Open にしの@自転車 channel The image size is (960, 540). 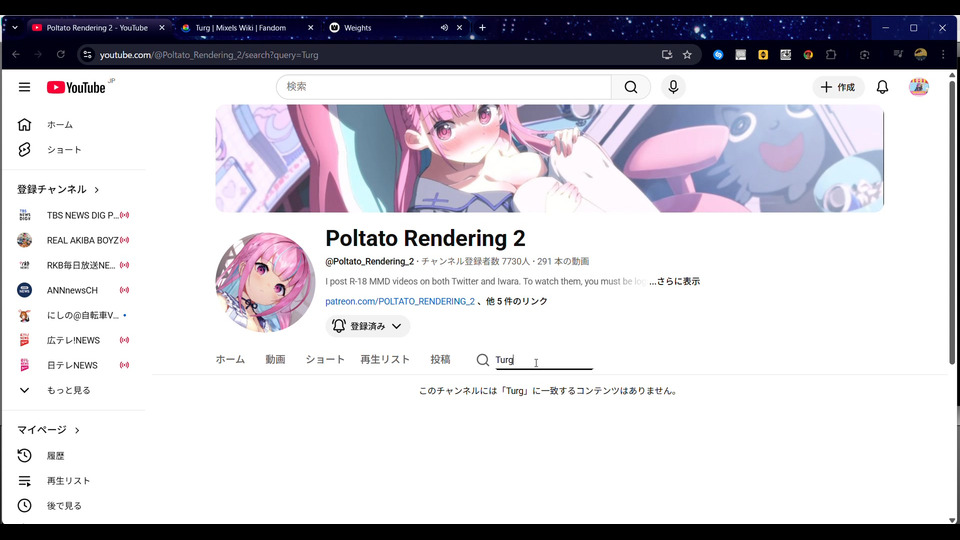point(73,315)
